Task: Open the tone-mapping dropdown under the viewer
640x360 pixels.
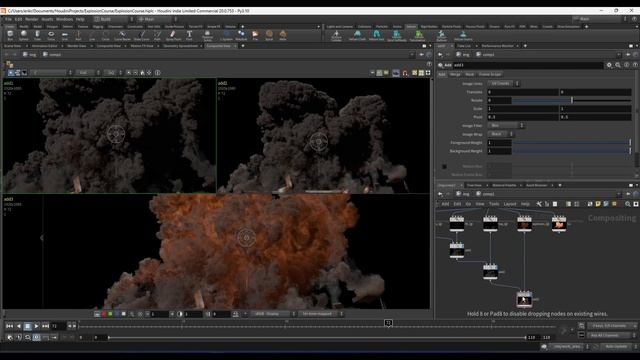Action: point(321,314)
